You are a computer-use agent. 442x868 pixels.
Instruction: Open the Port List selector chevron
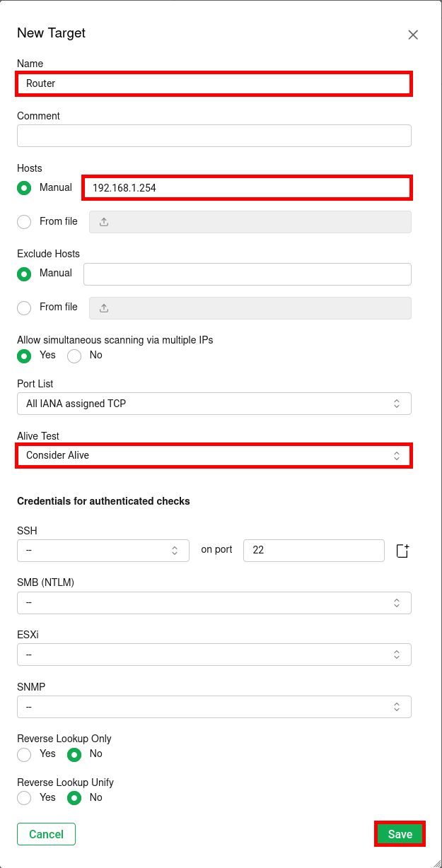point(397,403)
